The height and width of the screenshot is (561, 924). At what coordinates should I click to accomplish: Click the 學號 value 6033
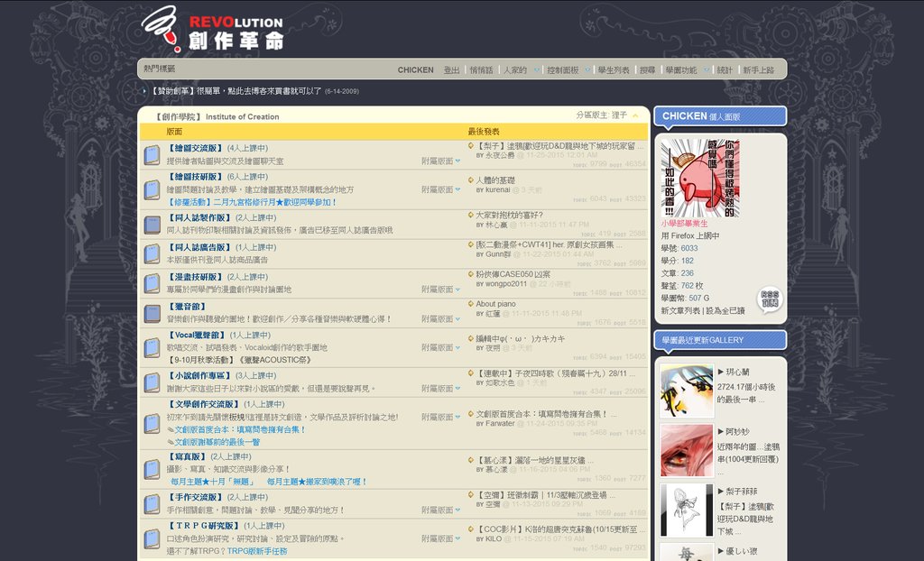689,248
